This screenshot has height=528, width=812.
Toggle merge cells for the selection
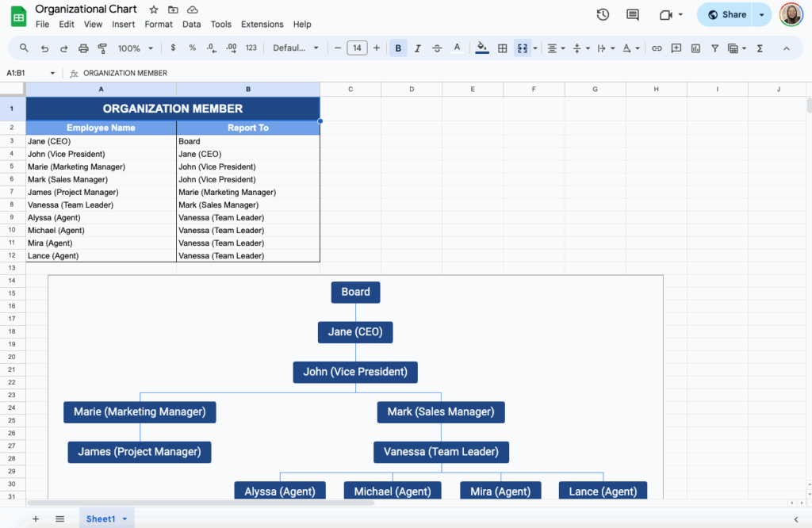(522, 48)
